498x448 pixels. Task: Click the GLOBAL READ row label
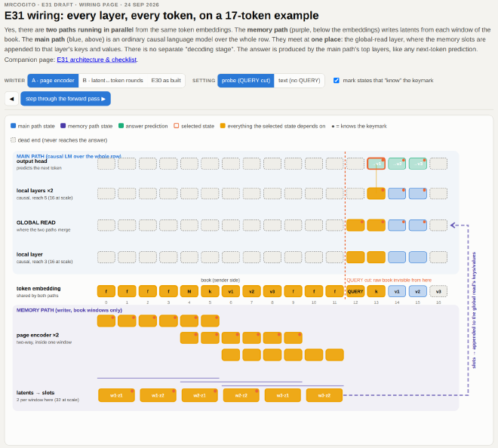click(36, 222)
